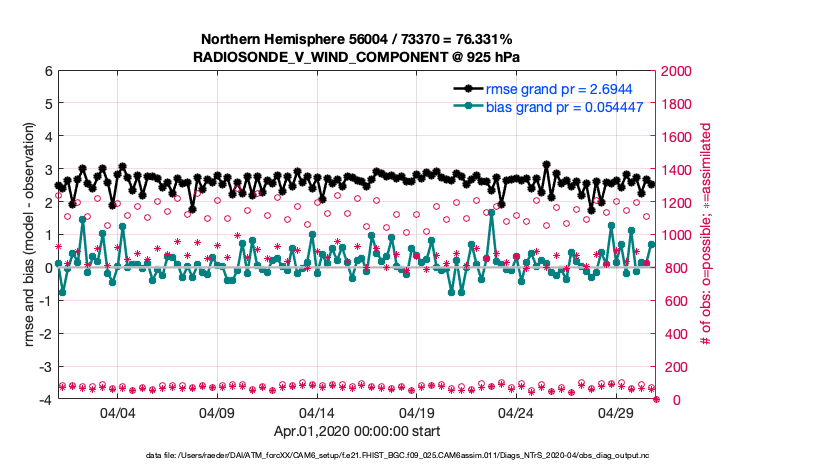
Task: Click the red '# of obs' right axis label
Action: (x=706, y=236)
